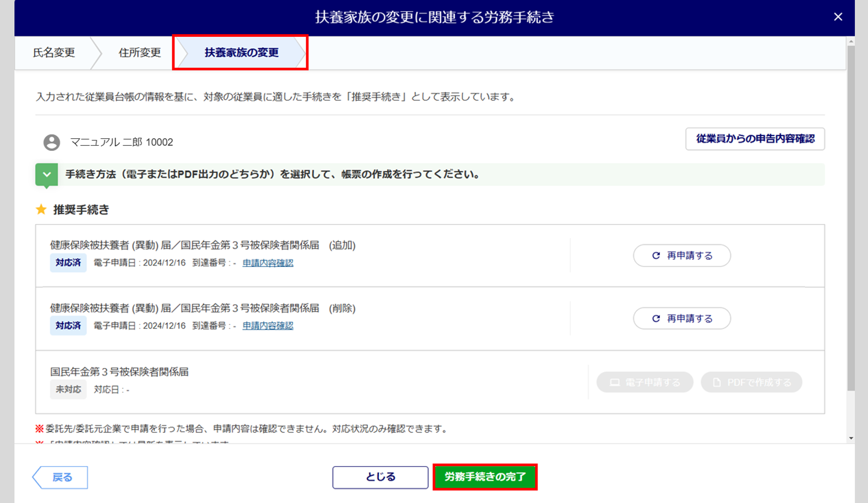This screenshot has height=503, width=868.
Task: Click 再申請する for the (削除) procedure
Action: (x=681, y=319)
